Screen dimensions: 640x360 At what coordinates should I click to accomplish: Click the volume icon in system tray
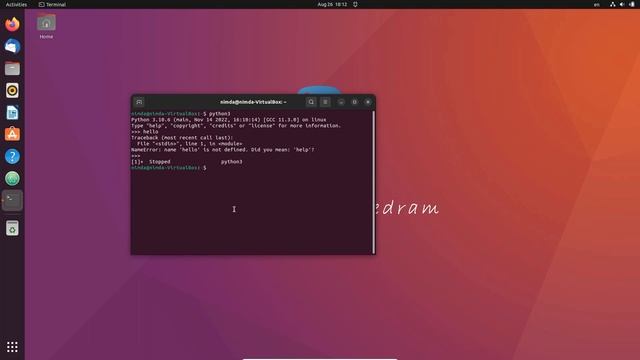[622, 4]
